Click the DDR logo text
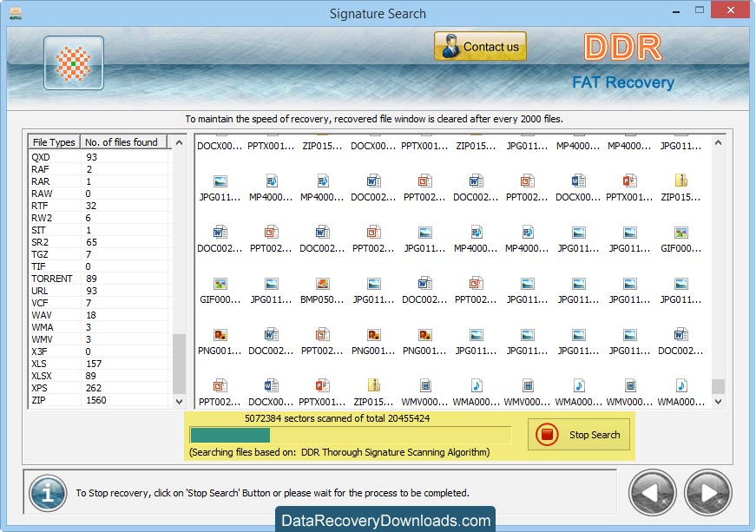Image resolution: width=756 pixels, height=532 pixels. (x=623, y=47)
